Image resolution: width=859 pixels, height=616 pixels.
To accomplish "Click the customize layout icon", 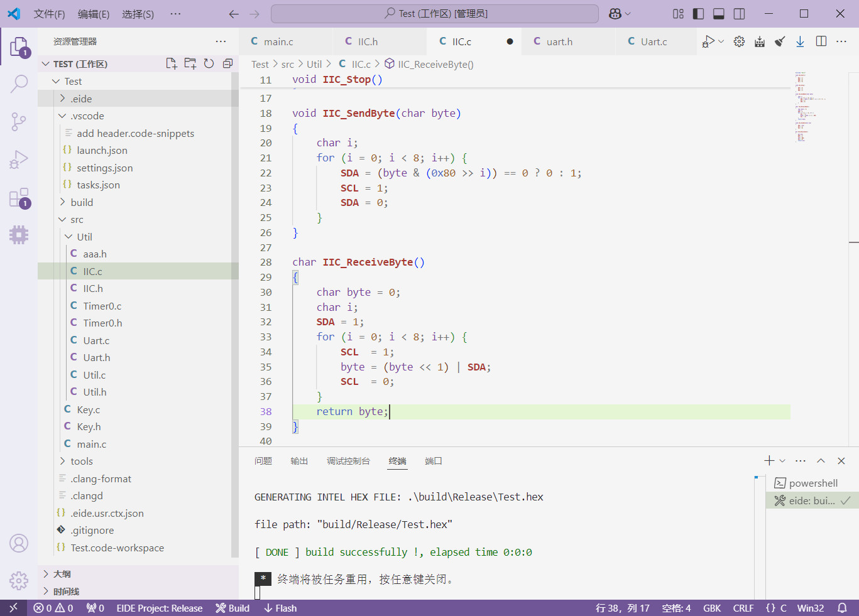I will click(x=678, y=14).
